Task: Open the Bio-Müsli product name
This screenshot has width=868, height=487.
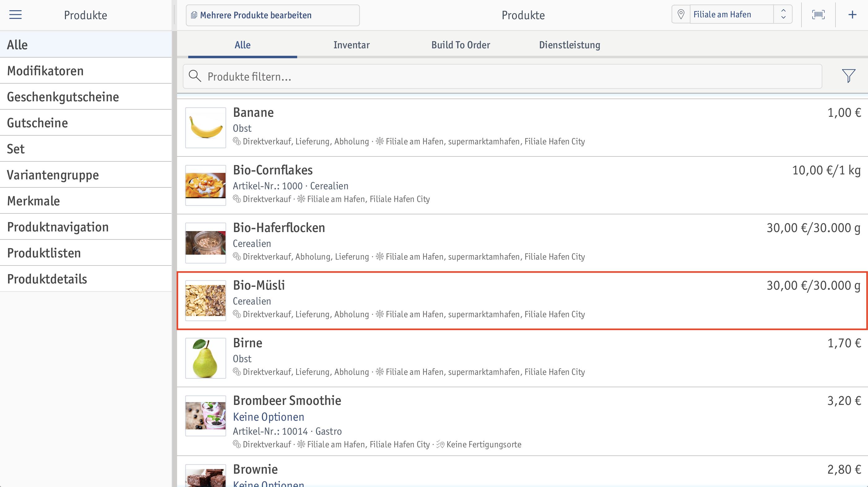Action: [259, 285]
